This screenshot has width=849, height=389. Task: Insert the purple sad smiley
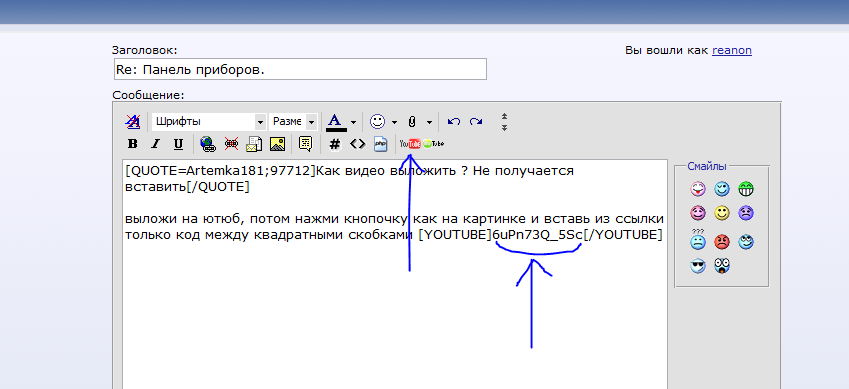click(x=746, y=213)
